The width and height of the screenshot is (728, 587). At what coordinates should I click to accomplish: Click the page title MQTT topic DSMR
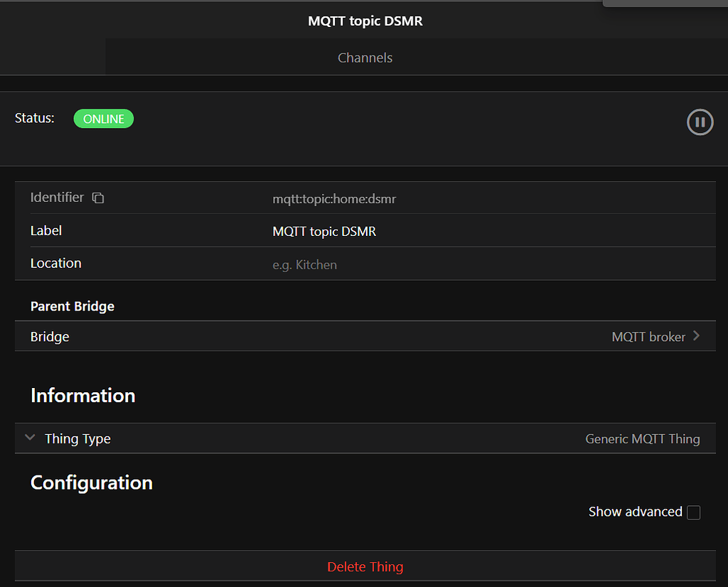(365, 21)
